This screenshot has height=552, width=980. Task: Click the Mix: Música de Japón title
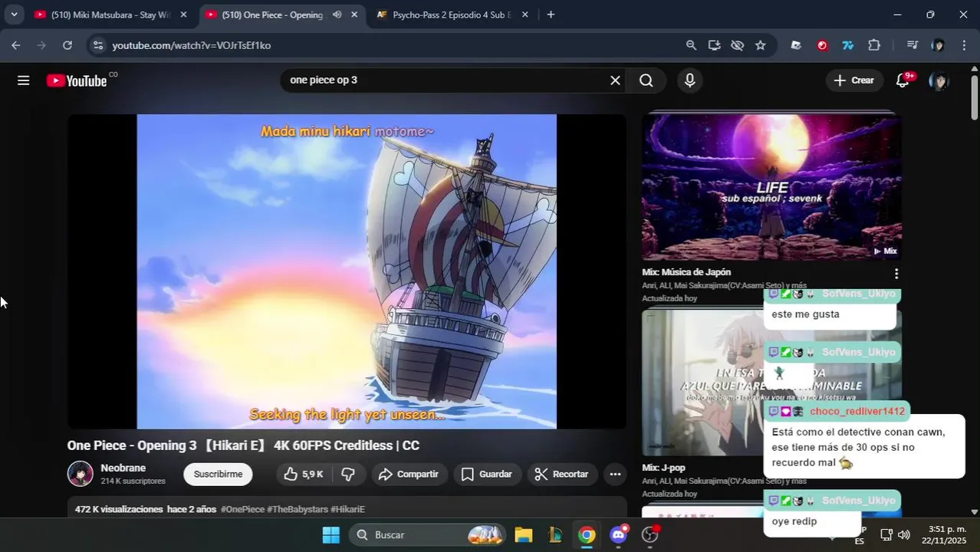click(x=686, y=272)
